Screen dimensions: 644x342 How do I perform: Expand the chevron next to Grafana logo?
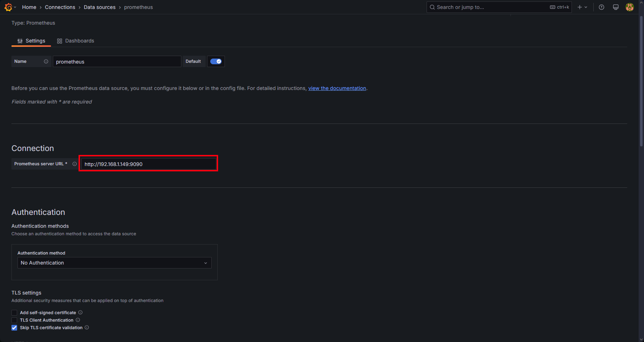[15, 7]
